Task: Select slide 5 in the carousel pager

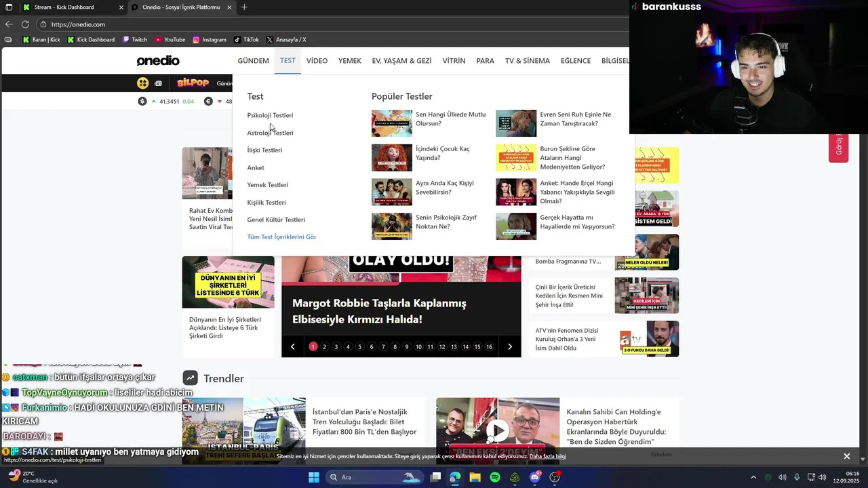Action: 360,346
